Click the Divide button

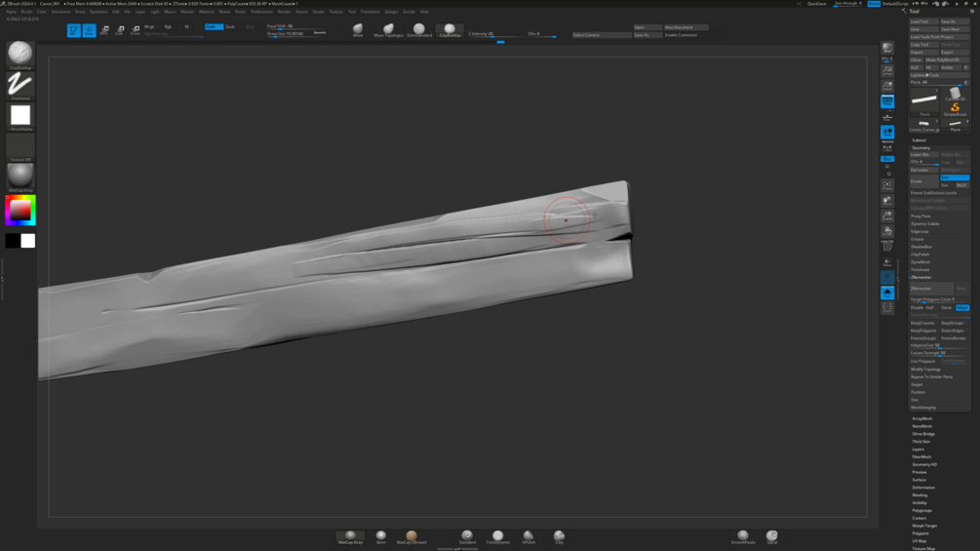click(923, 181)
